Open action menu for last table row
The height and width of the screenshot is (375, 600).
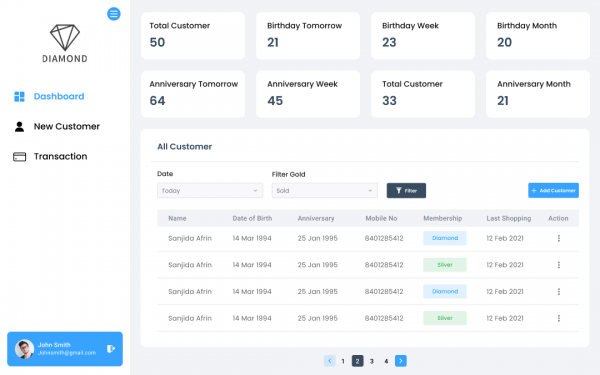tap(559, 318)
